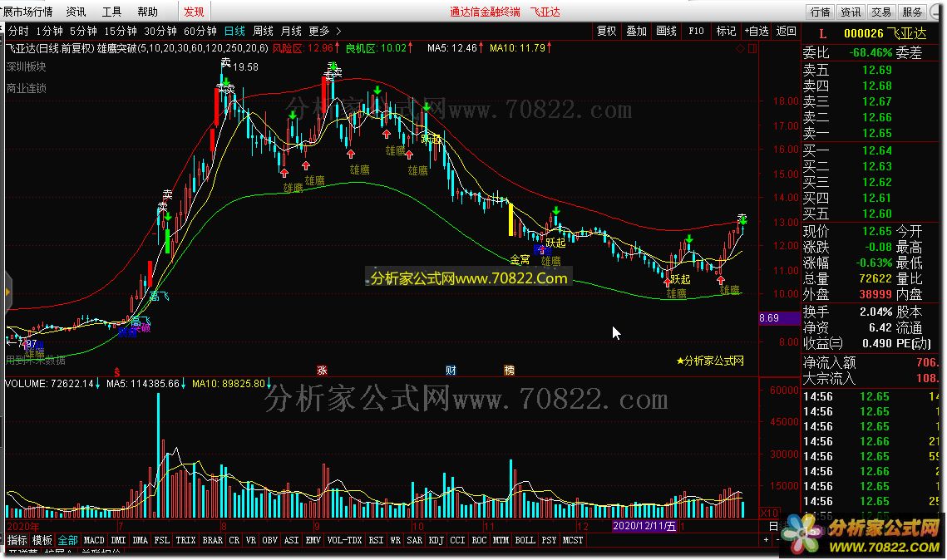Switch to 60分钟 period
This screenshot has height=560, width=947.
tap(200, 31)
